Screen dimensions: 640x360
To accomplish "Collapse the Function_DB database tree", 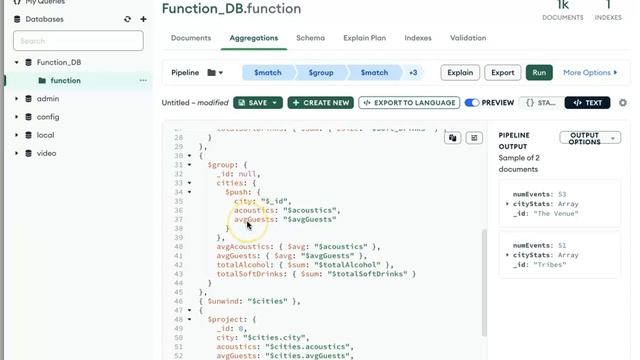I will point(16,62).
